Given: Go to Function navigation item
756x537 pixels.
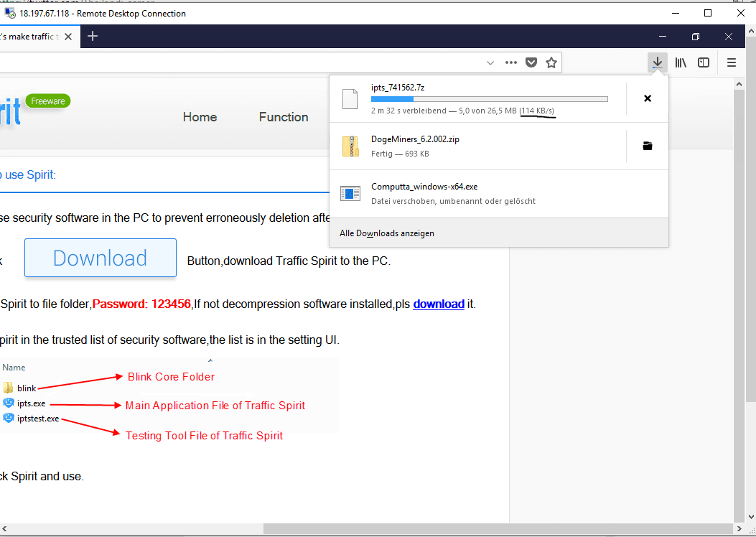Looking at the screenshot, I should [x=284, y=117].
